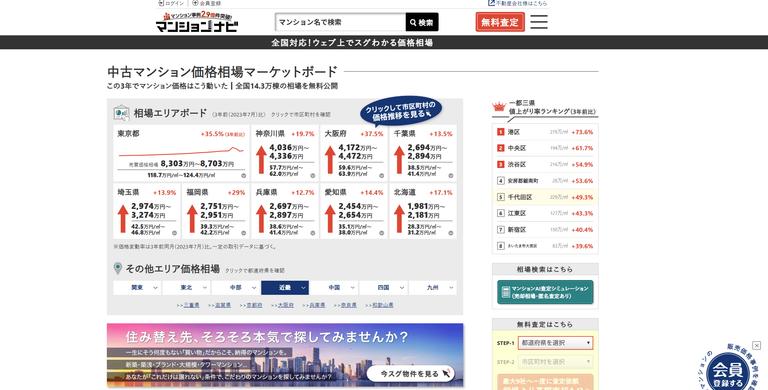Click the +39.6% rank 8 ranking row
The image size is (768, 390).
point(545,246)
